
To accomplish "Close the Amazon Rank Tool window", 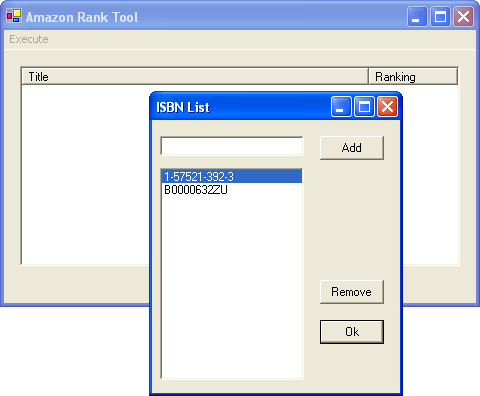I will (x=463, y=16).
